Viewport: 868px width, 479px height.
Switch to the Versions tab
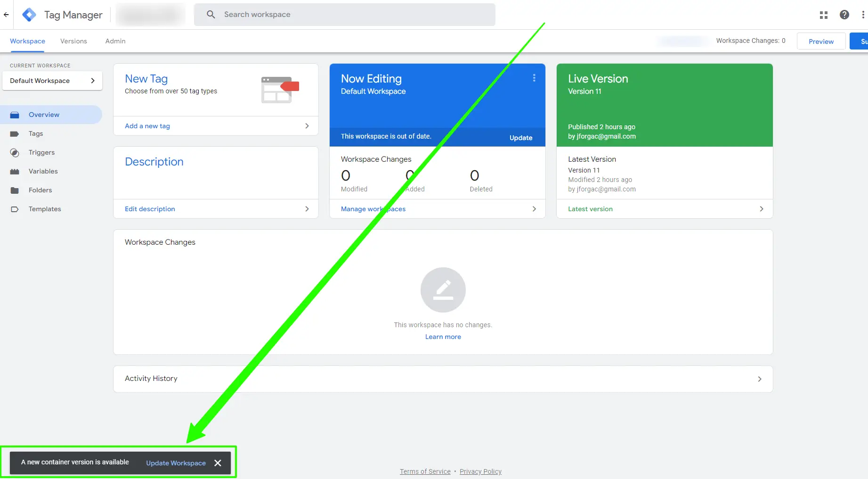[73, 41]
